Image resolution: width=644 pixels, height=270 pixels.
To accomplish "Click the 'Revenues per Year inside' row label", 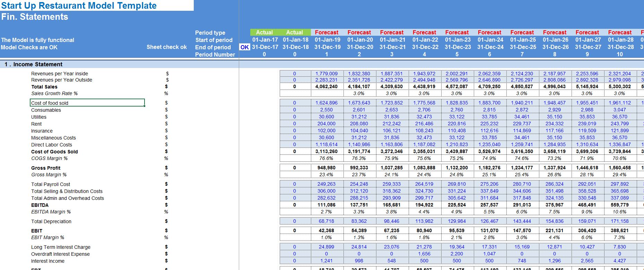I will pyautogui.click(x=60, y=74).
